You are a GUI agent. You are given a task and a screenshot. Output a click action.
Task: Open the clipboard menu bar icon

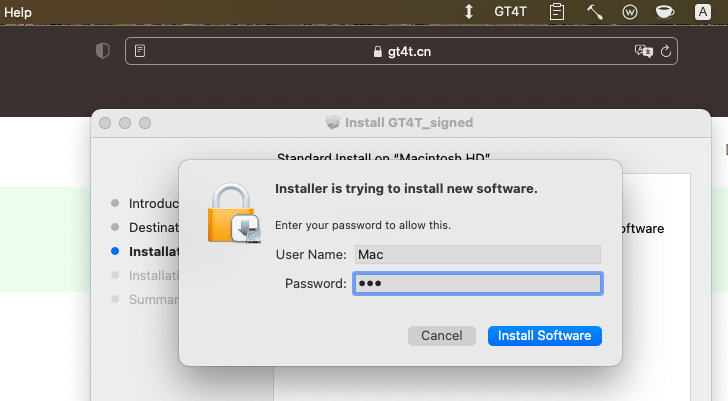pos(557,12)
